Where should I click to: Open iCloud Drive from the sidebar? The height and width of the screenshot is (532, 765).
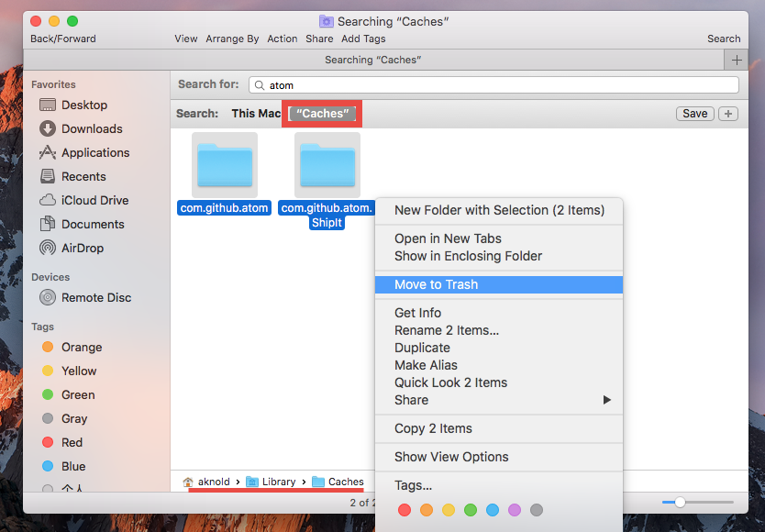(x=86, y=200)
